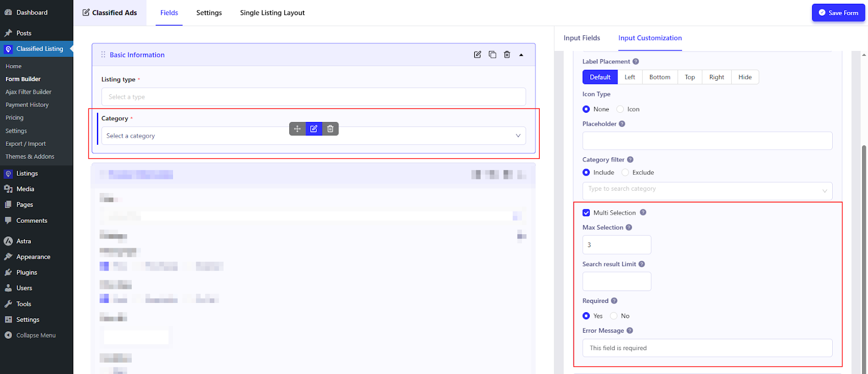The width and height of the screenshot is (868, 374).
Task: Set label placement to Left
Action: click(x=630, y=77)
